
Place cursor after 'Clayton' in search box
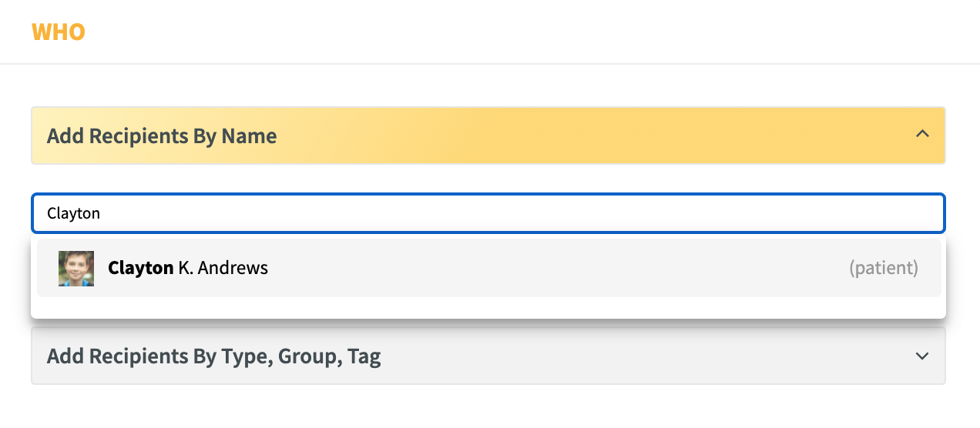click(102, 213)
